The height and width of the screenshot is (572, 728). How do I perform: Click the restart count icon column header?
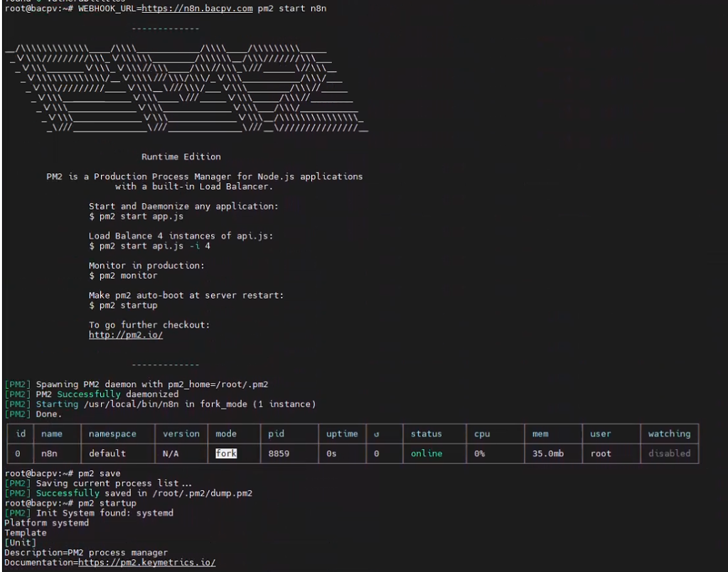point(377,434)
